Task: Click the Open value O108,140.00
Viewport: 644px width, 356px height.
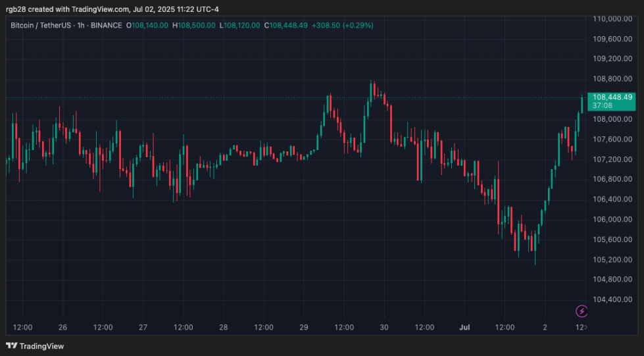Action: [x=149, y=25]
